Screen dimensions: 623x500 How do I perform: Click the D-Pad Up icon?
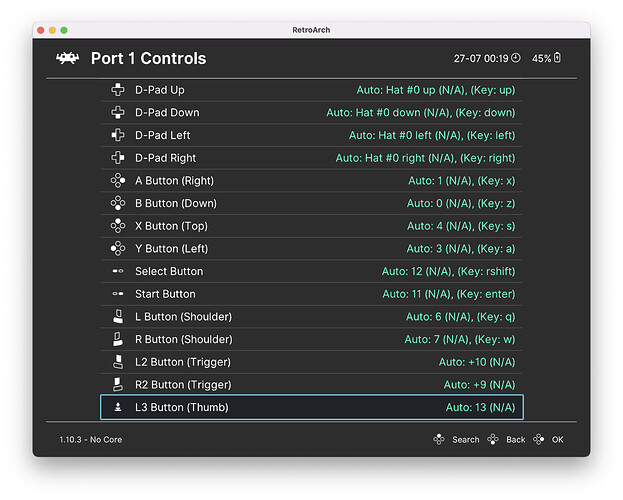coord(117,90)
